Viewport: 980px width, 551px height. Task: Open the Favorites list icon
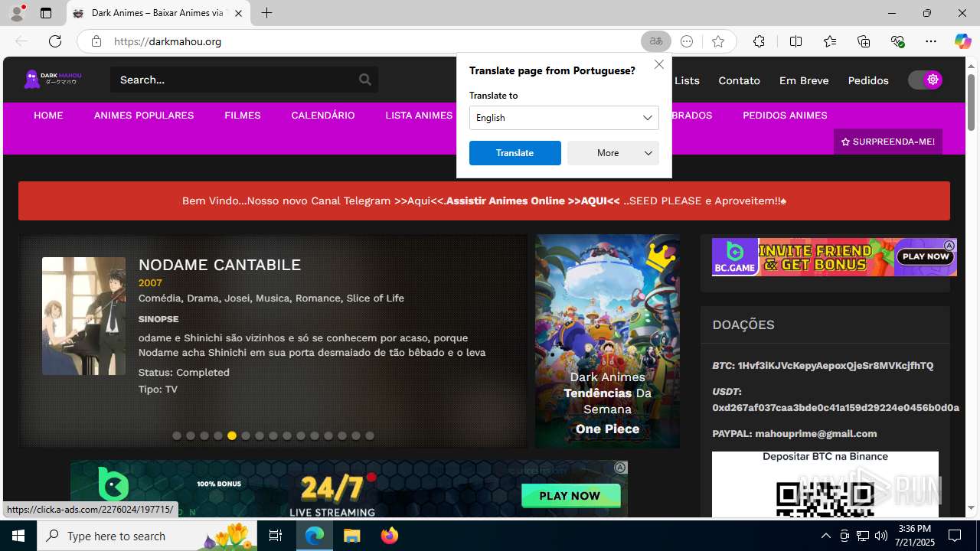(x=830, y=41)
